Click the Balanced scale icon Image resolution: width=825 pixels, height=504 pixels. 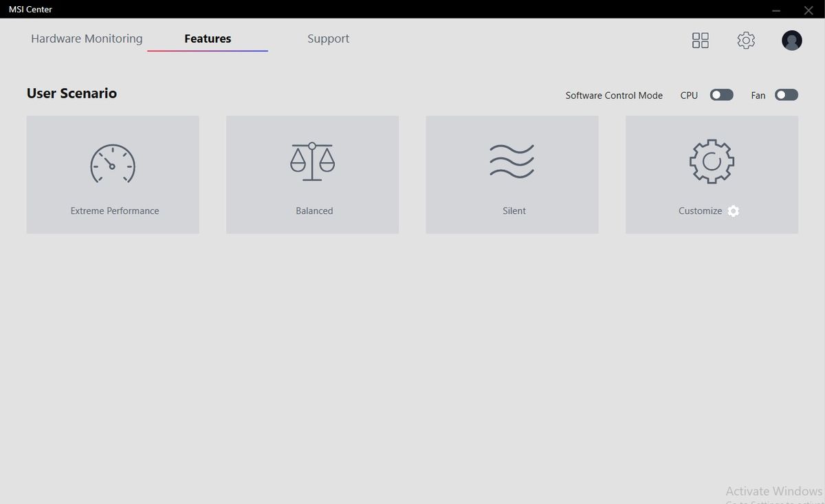[312, 162]
